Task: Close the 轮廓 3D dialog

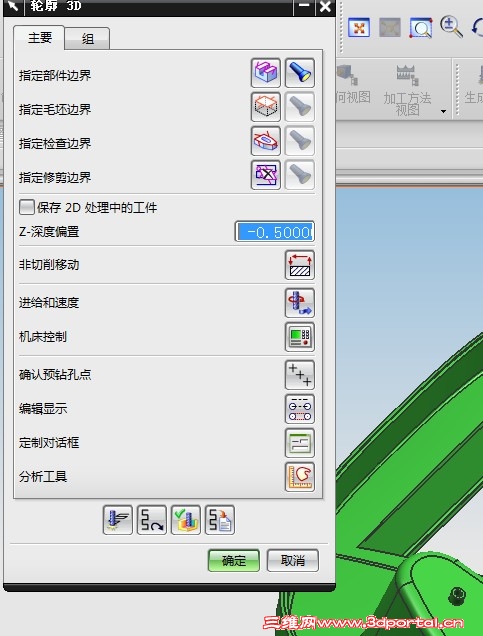Action: click(x=325, y=6)
